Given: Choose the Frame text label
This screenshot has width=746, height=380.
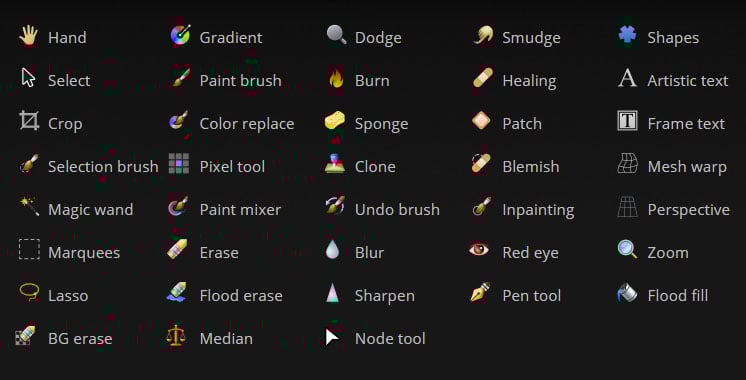Looking at the screenshot, I should pyautogui.click(x=686, y=124).
